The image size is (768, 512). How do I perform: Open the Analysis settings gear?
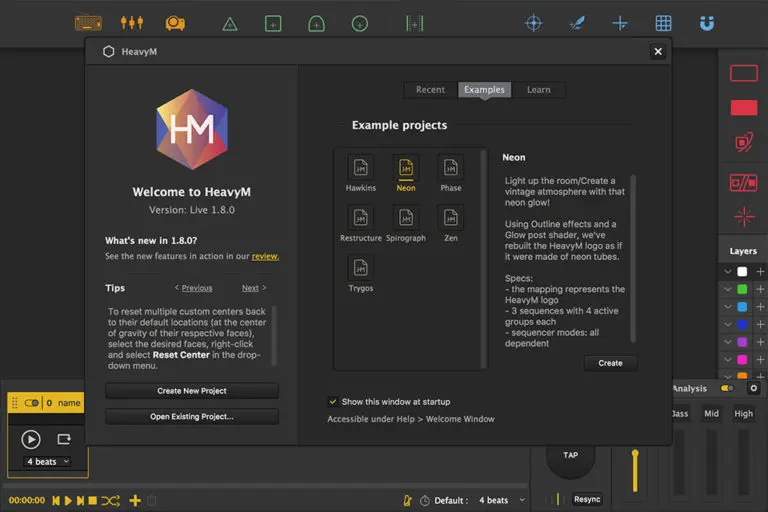pos(753,388)
